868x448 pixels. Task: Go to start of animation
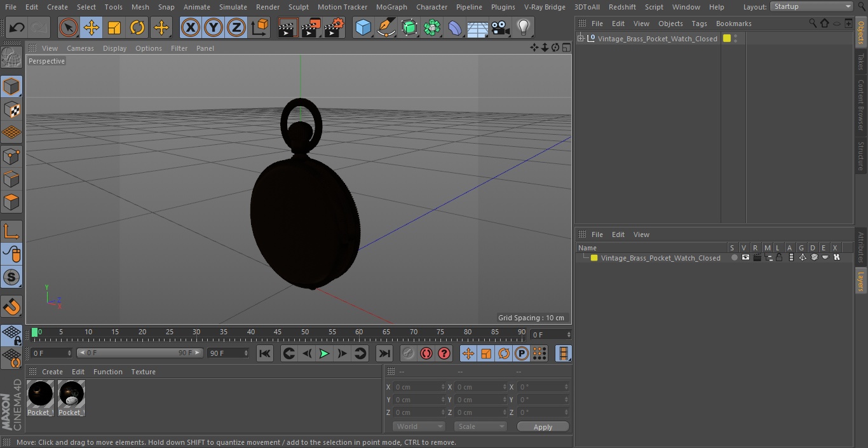coord(265,353)
